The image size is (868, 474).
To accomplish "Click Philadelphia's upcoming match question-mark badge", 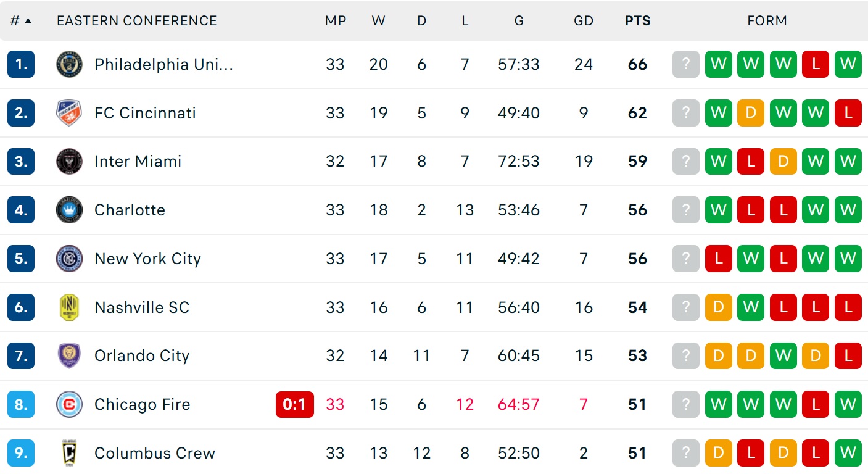I will (686, 64).
